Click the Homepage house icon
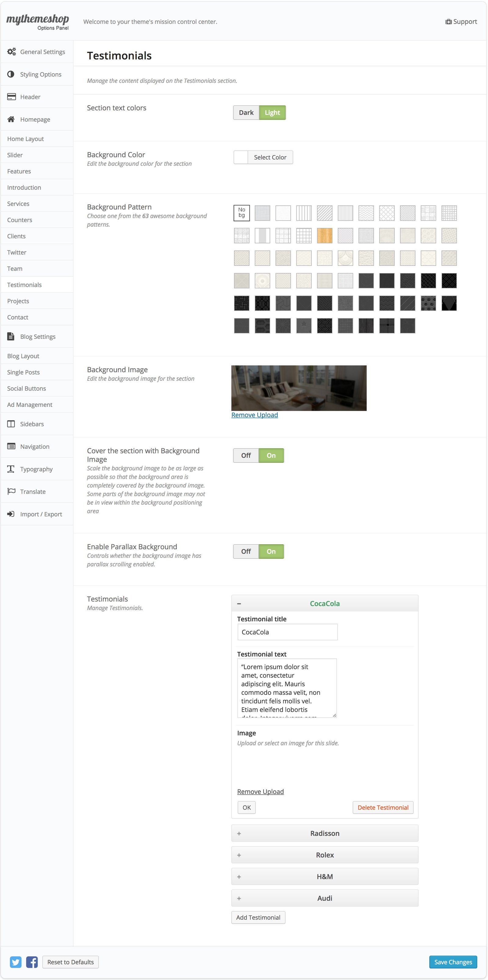This screenshot has height=980, width=488. [11, 119]
